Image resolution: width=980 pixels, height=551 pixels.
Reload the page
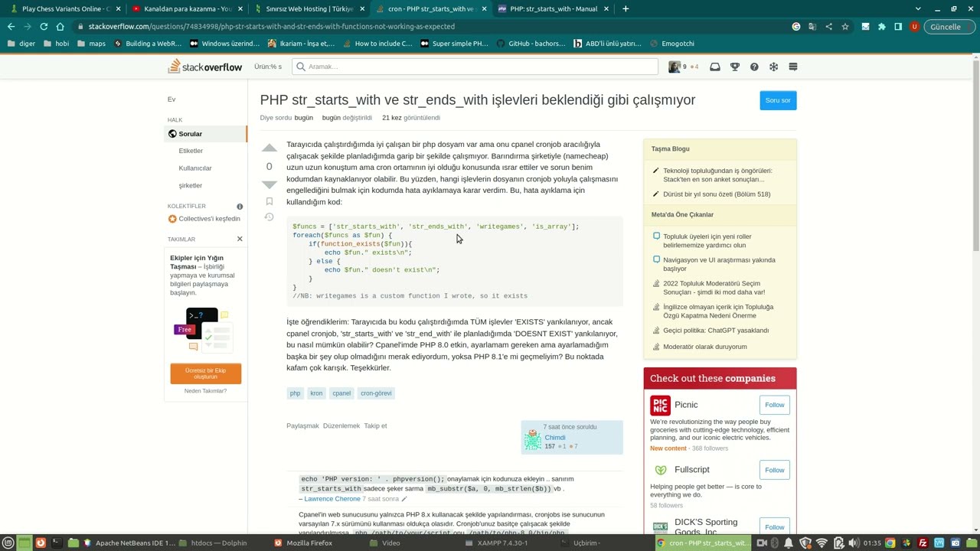coord(44,27)
